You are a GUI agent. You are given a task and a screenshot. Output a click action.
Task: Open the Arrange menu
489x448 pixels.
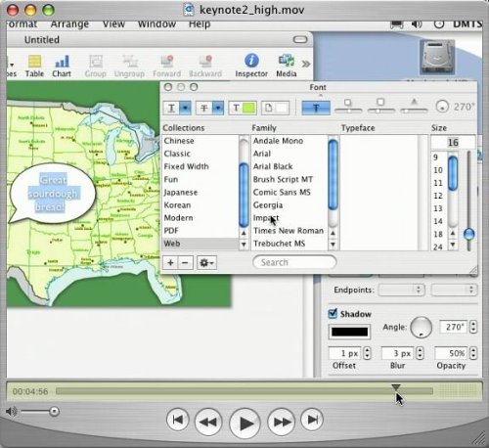click(69, 24)
